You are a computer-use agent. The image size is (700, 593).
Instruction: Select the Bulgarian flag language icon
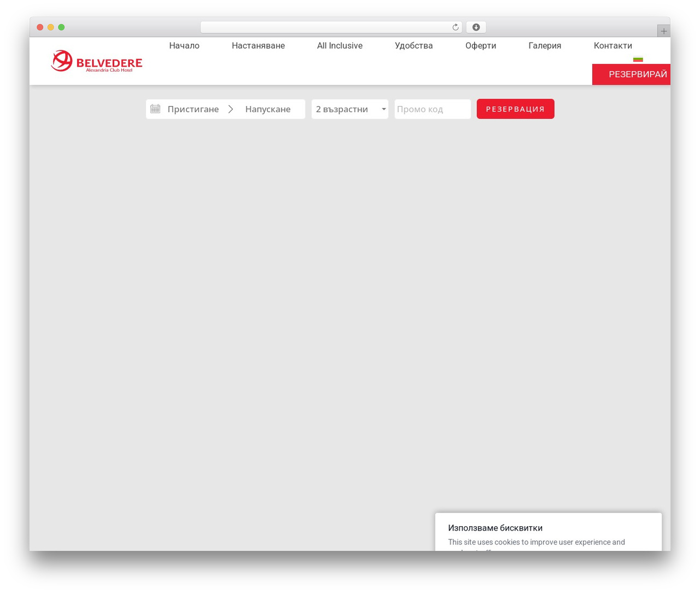coord(638,59)
